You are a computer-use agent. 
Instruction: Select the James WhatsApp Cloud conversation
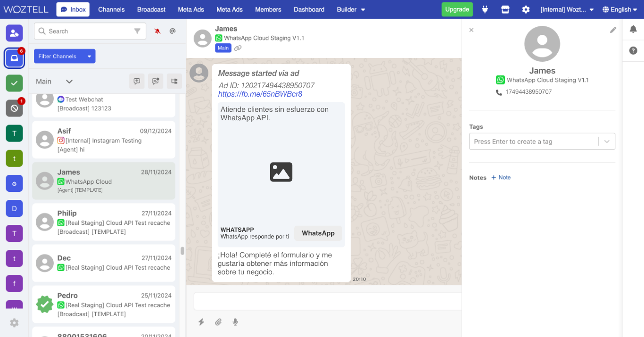(104, 181)
